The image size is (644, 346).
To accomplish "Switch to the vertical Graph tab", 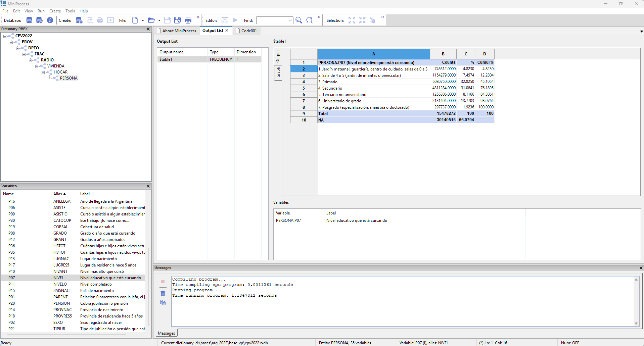I will (x=278, y=72).
